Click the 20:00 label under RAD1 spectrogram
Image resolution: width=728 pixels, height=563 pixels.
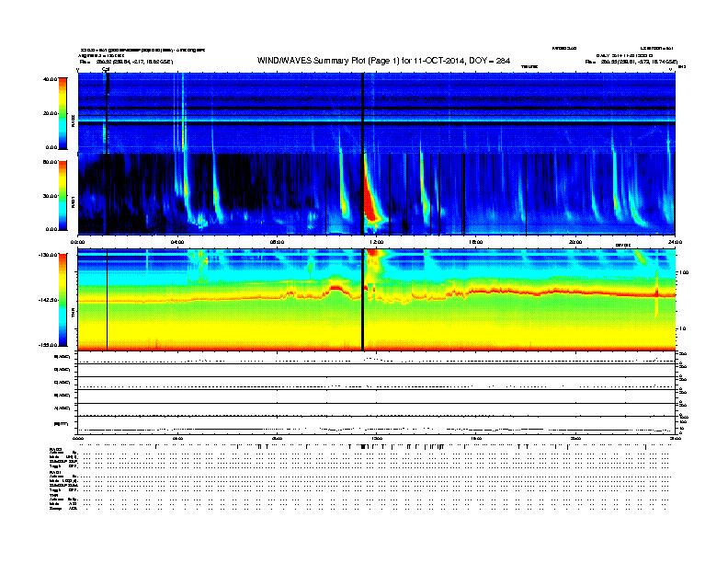pos(575,242)
